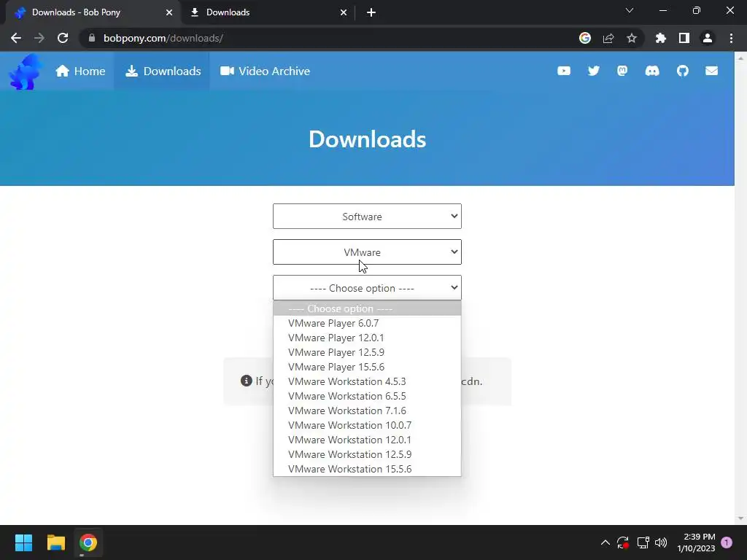Toggle the browser side panel icon

(x=684, y=38)
